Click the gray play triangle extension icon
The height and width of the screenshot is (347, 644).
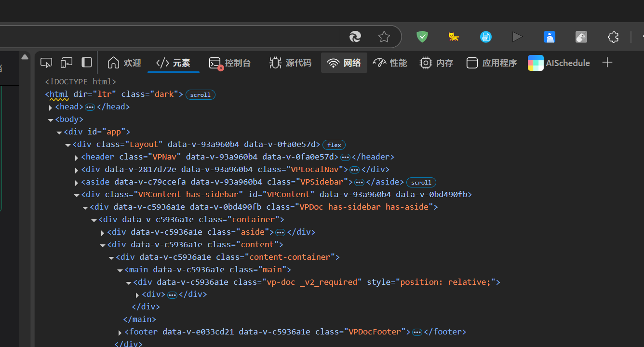pyautogui.click(x=517, y=37)
